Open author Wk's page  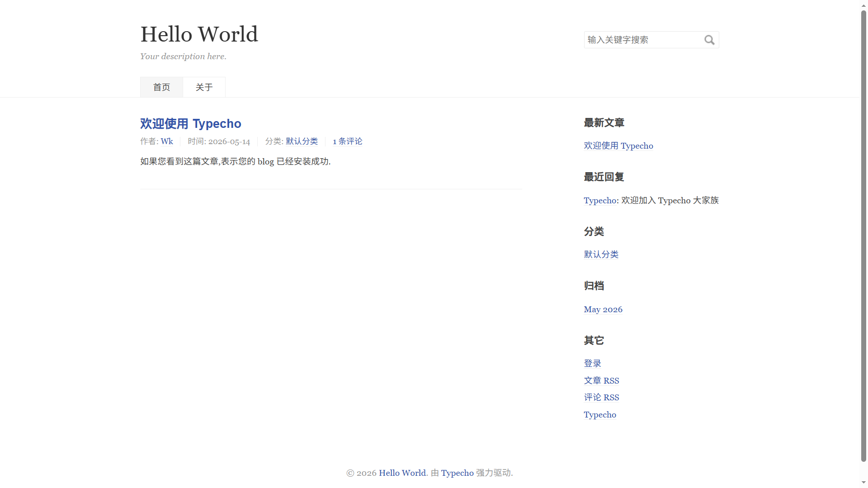click(x=167, y=141)
